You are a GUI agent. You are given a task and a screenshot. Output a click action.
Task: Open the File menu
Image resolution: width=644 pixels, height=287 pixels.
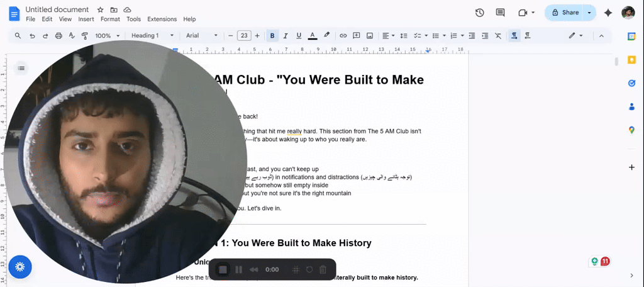click(x=30, y=20)
